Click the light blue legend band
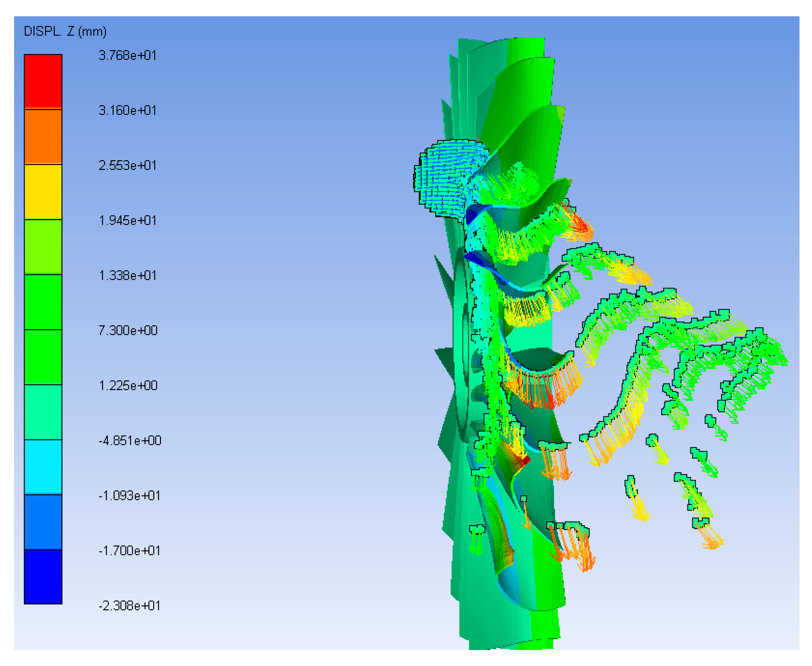Screen dimensions: 812x666 click(43, 522)
